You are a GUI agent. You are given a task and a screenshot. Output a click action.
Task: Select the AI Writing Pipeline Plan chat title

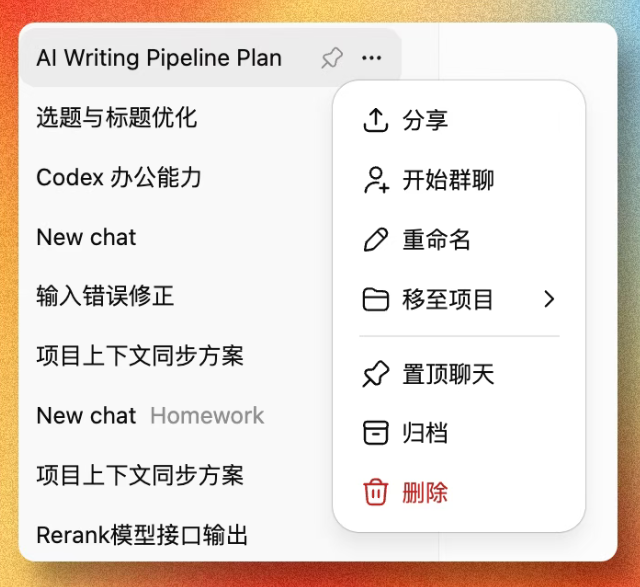[x=159, y=58]
